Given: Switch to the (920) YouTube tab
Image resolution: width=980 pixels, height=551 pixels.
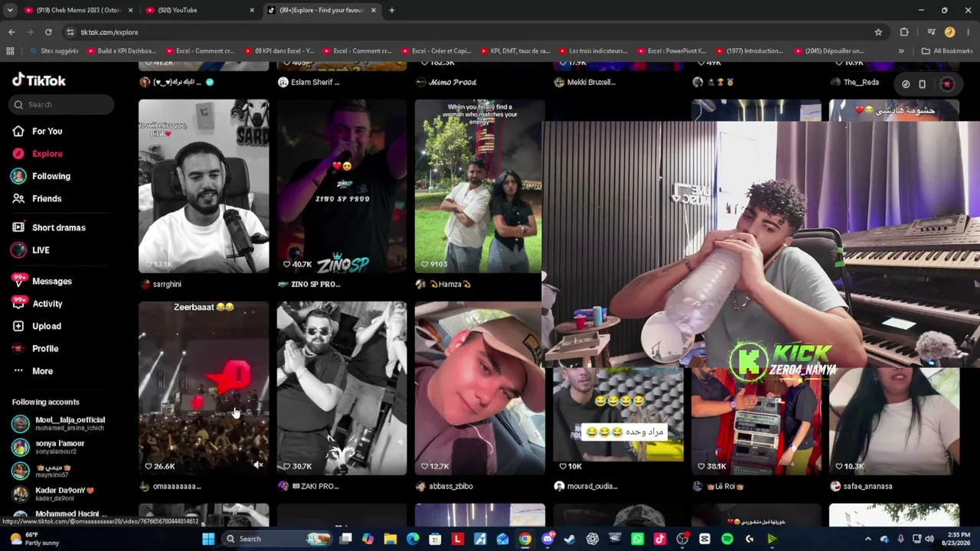Looking at the screenshot, I should 201,10.
